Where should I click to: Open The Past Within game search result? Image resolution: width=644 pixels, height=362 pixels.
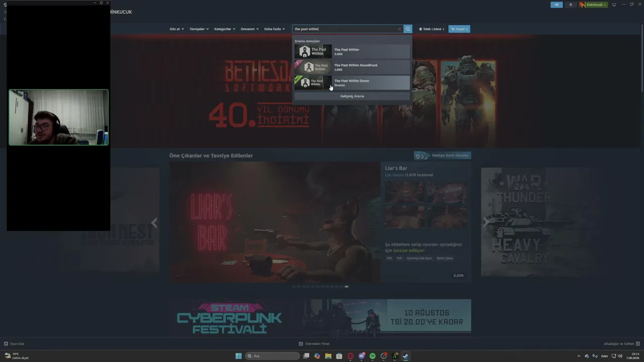point(352,51)
